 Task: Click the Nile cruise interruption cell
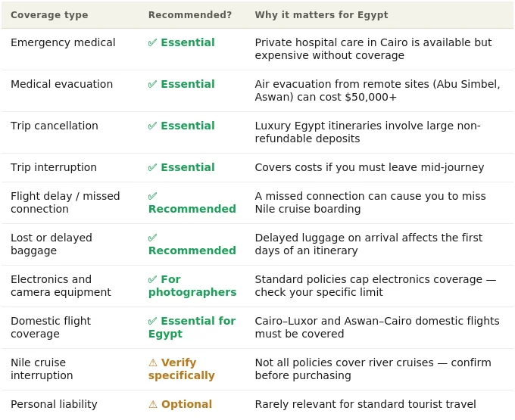click(x=42, y=369)
